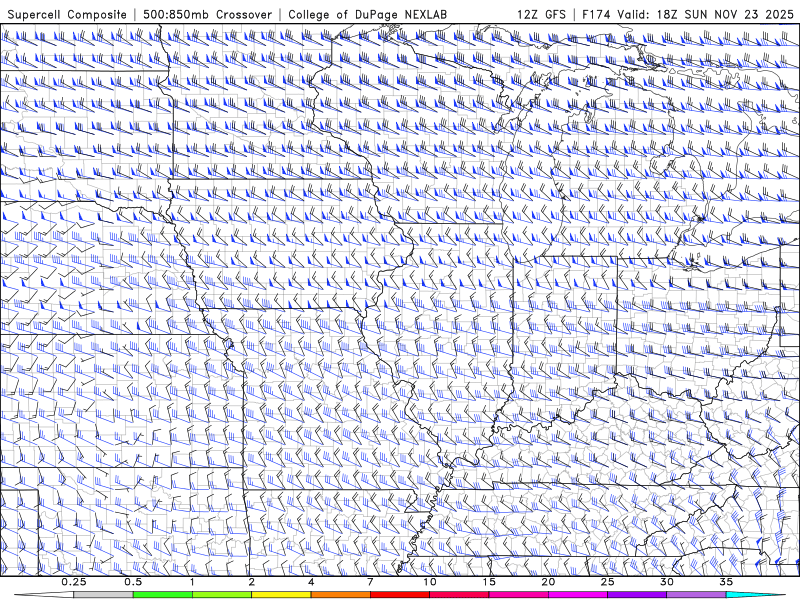The width and height of the screenshot is (800, 600).
Task: Click the "500:850mb Crossover" header label
Action: [207, 14]
